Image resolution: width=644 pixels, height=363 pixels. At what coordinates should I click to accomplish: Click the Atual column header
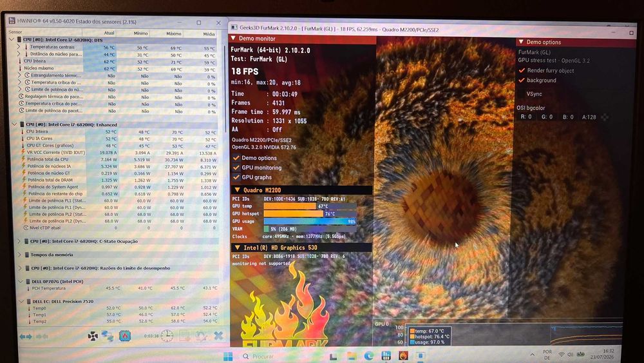click(99, 33)
